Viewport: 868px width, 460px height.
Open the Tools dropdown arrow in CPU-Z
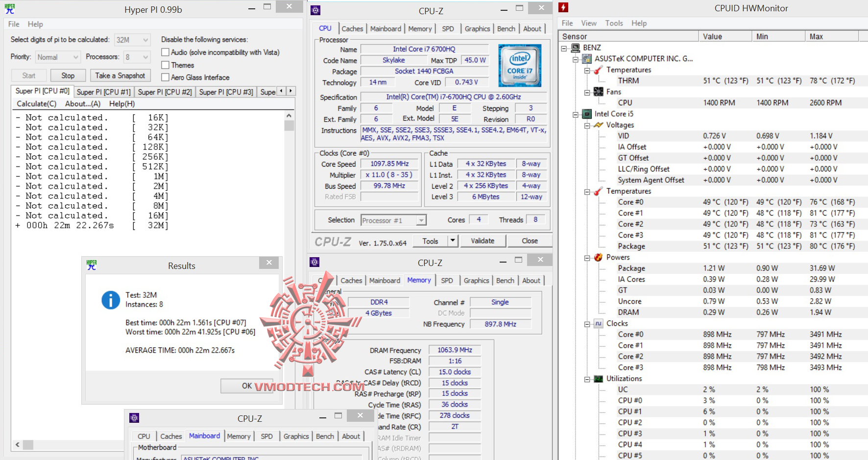pos(453,241)
